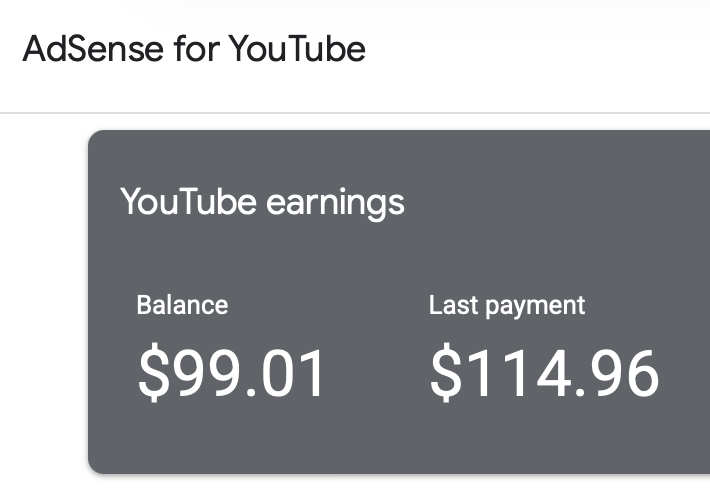Viewport: 710px width, 494px height.
Task: Click the earnings card's bottom-left rounded corner
Action: pos(94,467)
